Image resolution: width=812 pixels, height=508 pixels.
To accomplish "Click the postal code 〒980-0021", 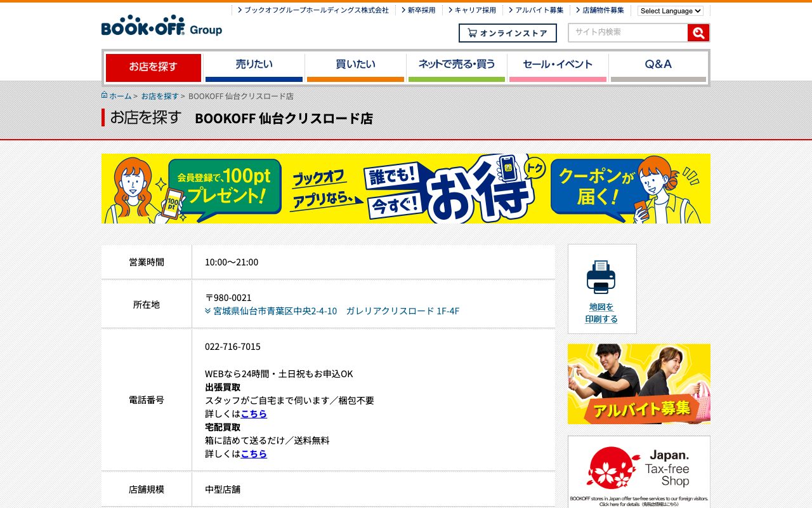I will 228,298.
